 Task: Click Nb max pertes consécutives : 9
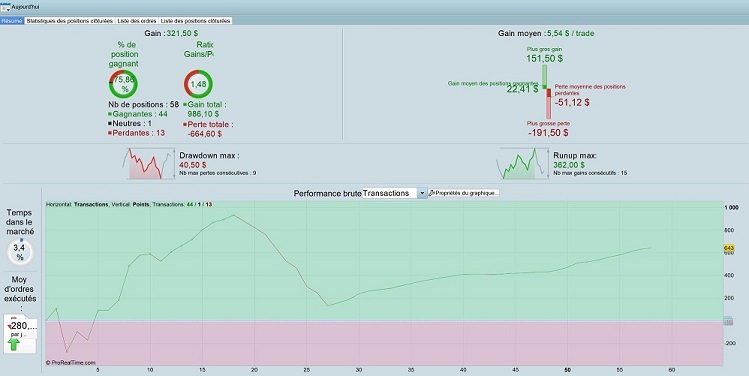pos(218,173)
